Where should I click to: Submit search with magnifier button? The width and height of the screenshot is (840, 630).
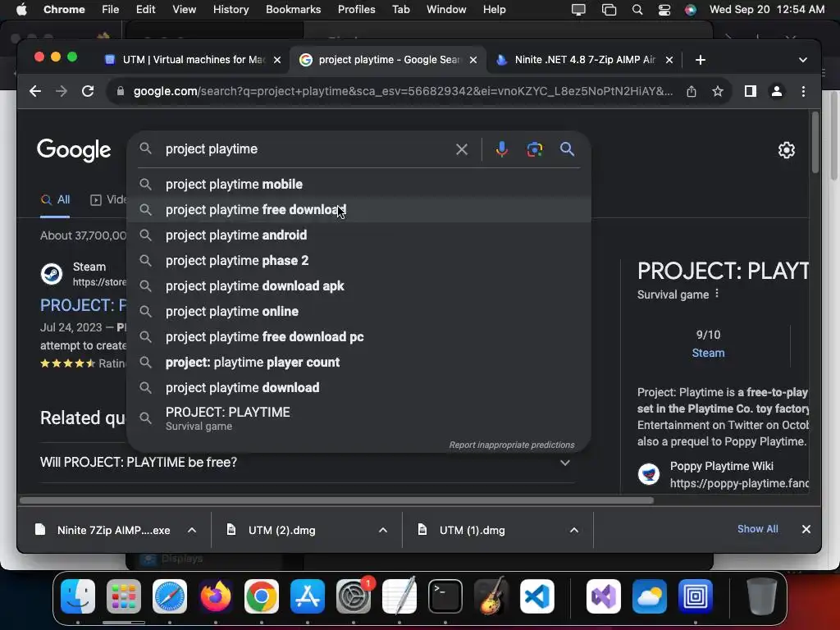click(x=567, y=149)
